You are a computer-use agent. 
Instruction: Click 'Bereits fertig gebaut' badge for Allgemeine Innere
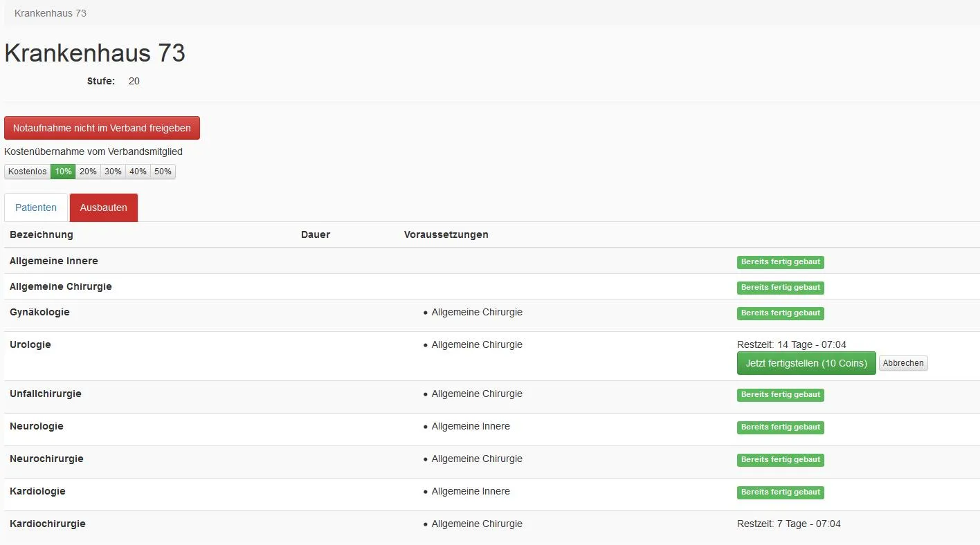(x=780, y=262)
